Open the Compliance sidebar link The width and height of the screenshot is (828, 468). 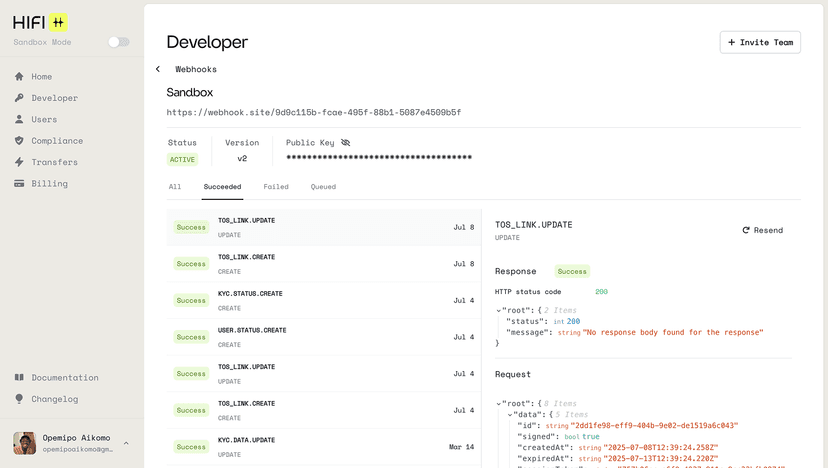(57, 141)
